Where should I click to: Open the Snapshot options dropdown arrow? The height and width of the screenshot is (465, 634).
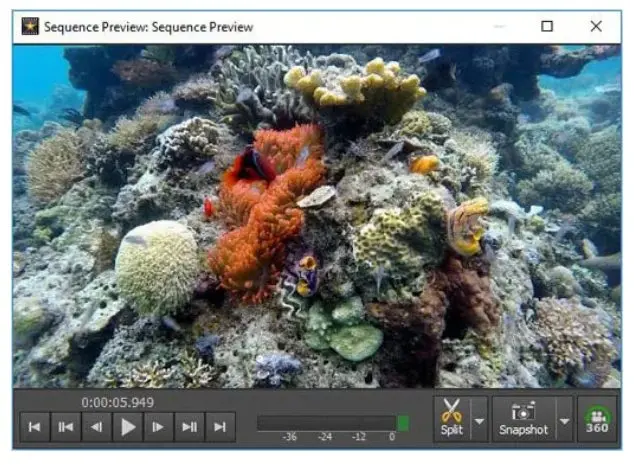564,420
